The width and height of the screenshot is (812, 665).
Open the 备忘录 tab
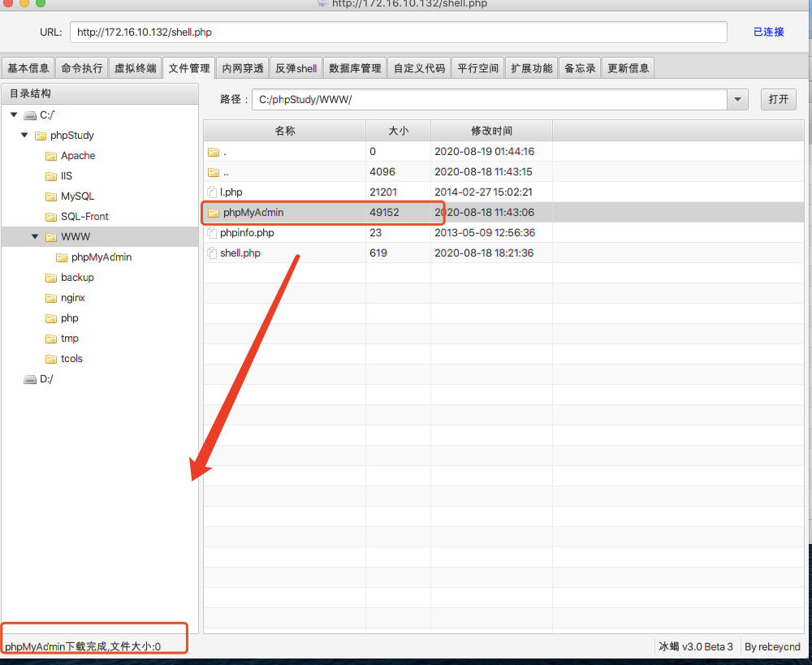pyautogui.click(x=580, y=68)
